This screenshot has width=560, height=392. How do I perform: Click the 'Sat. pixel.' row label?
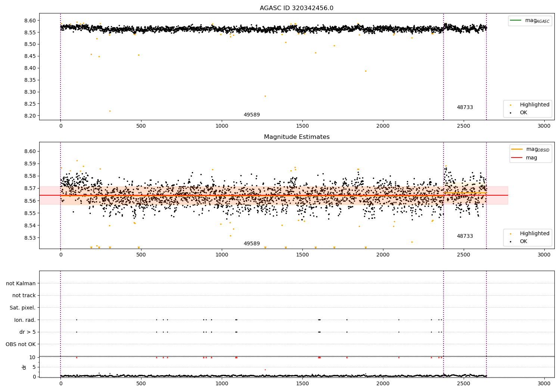click(x=22, y=308)
